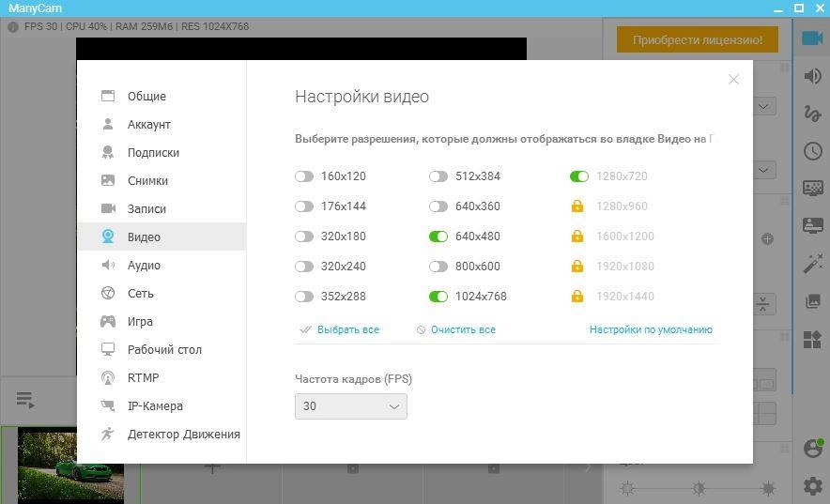830x504 pixels.
Task: Open upper dropdown arrow behind dialog right
Action: pyautogui.click(x=762, y=106)
